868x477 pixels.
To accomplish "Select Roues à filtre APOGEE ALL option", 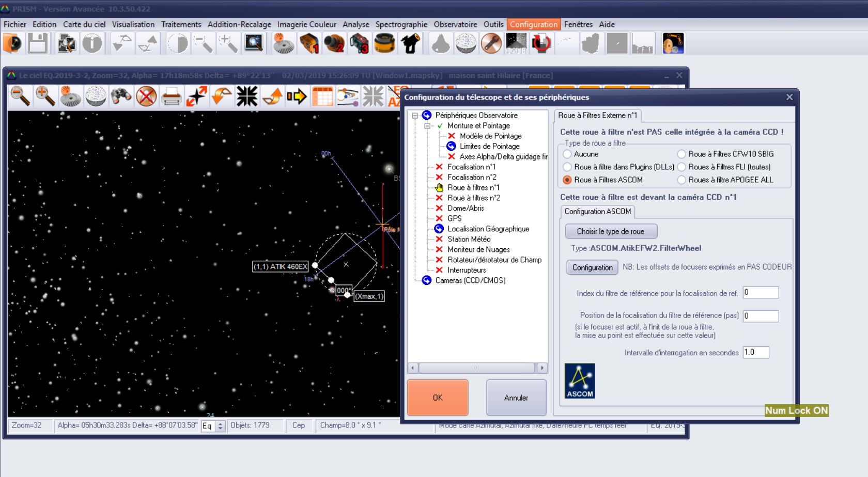I will point(681,180).
